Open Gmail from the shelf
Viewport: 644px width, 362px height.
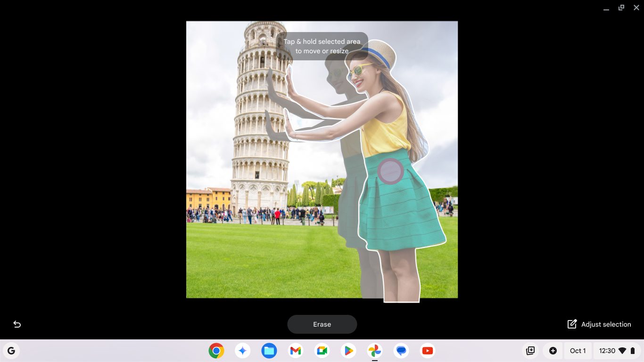tap(296, 351)
